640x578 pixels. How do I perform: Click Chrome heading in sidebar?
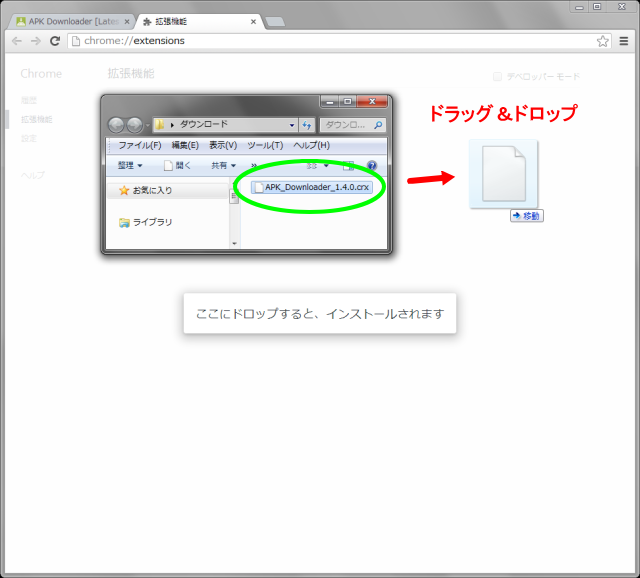coord(41,74)
